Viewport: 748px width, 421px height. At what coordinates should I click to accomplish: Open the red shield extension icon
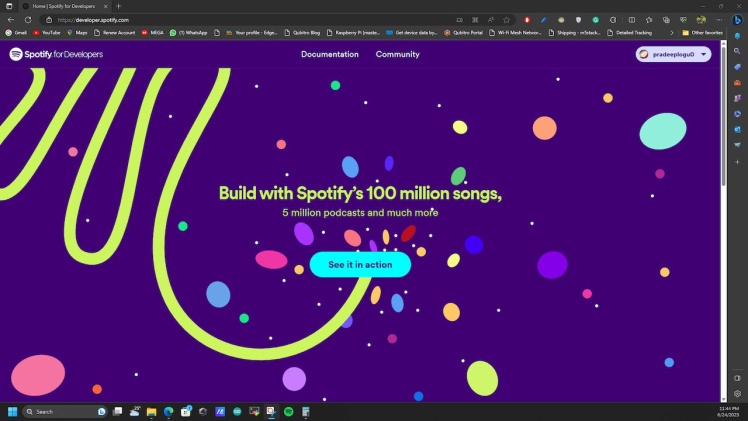(x=527, y=20)
